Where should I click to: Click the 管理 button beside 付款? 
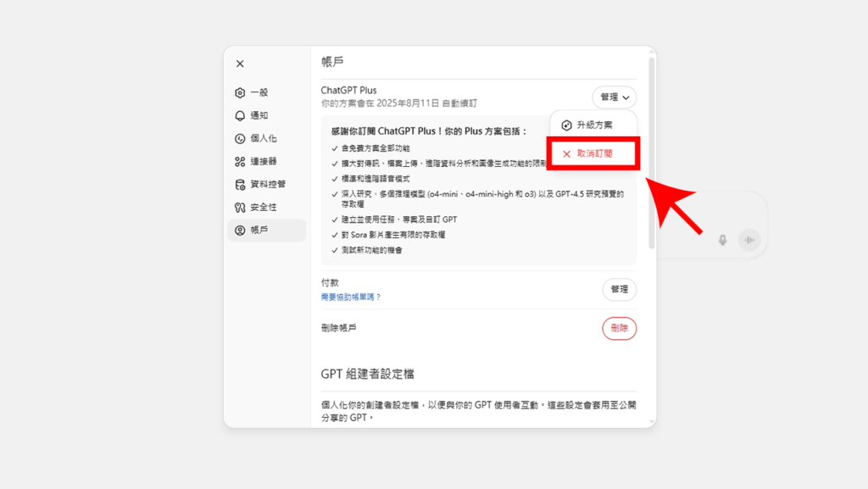(619, 289)
